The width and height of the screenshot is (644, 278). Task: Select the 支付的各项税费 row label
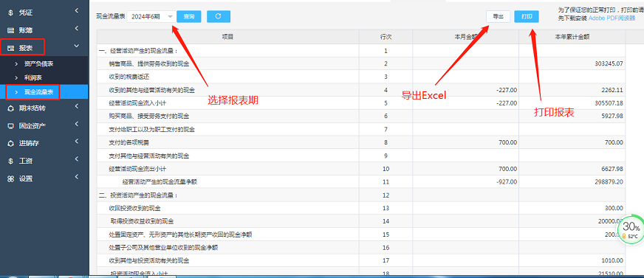pos(129,142)
